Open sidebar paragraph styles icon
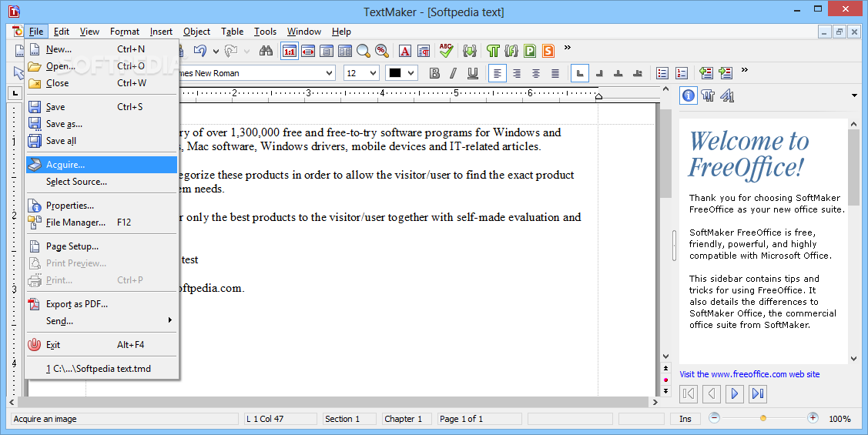The width and height of the screenshot is (868, 435). point(708,95)
